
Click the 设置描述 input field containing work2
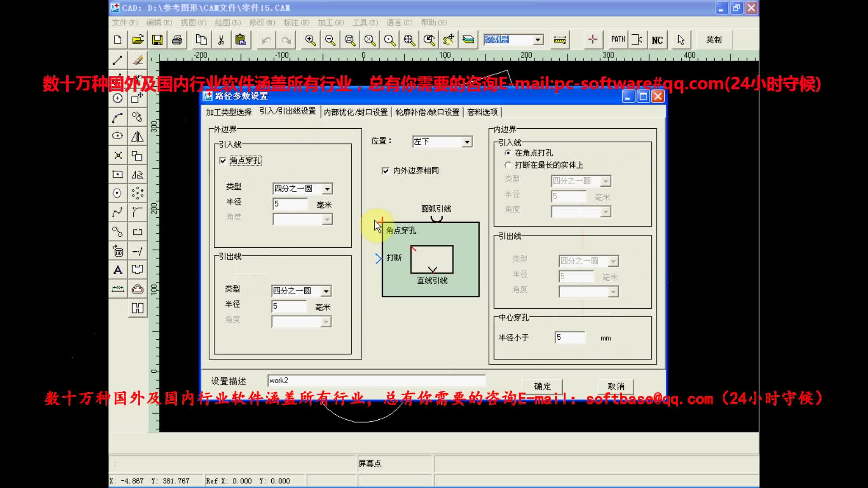(376, 380)
